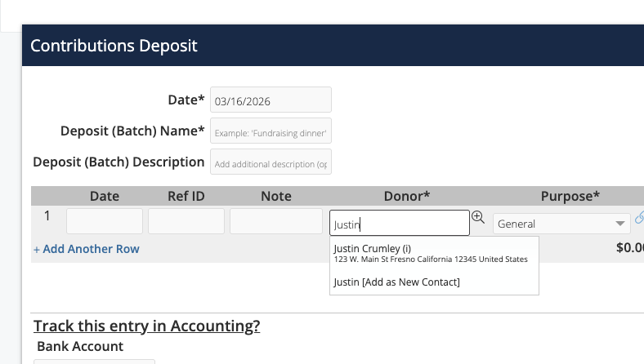Click the Donor column header
644x364 pixels.
(x=407, y=196)
